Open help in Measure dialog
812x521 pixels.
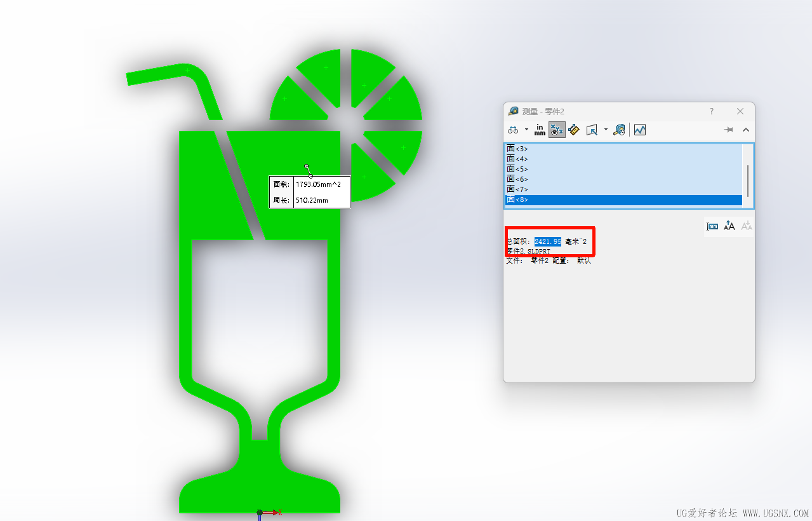click(711, 111)
